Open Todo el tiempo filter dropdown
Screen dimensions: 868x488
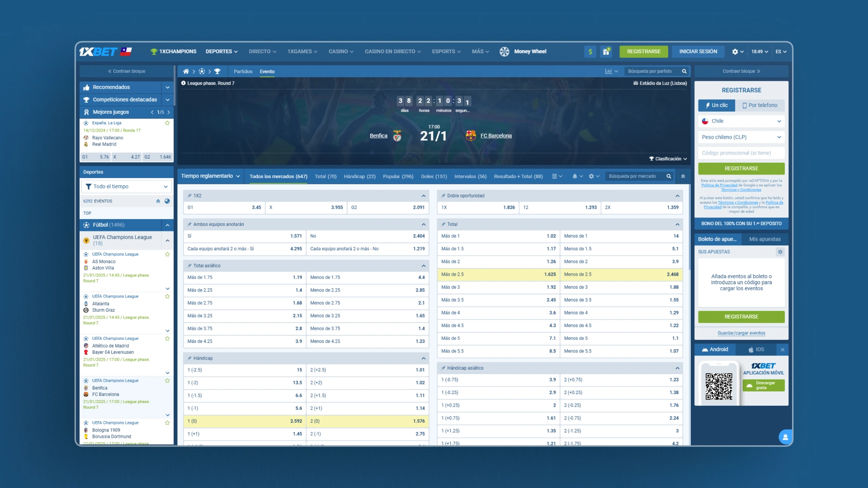[127, 186]
